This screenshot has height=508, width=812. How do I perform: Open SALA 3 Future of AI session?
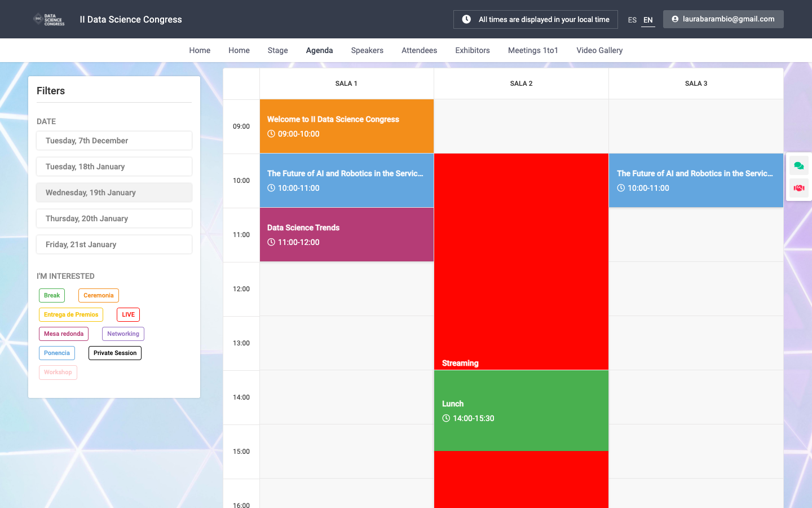(696, 181)
